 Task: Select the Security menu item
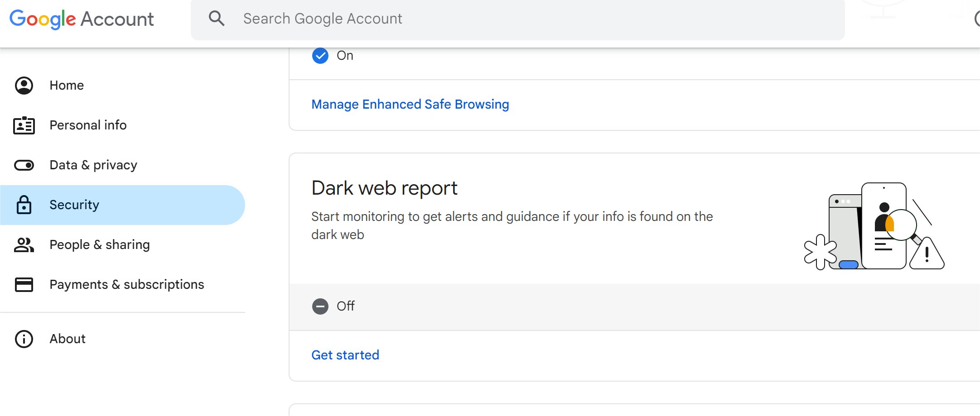tap(122, 205)
